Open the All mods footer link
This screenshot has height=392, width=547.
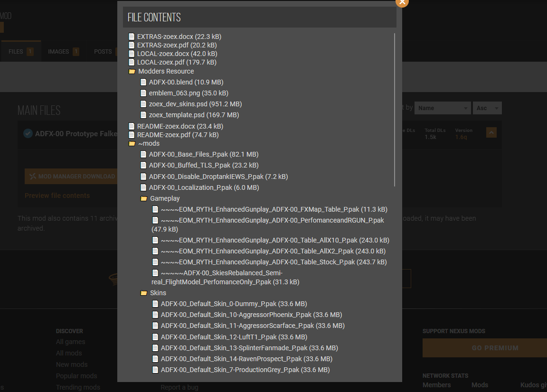pos(69,353)
